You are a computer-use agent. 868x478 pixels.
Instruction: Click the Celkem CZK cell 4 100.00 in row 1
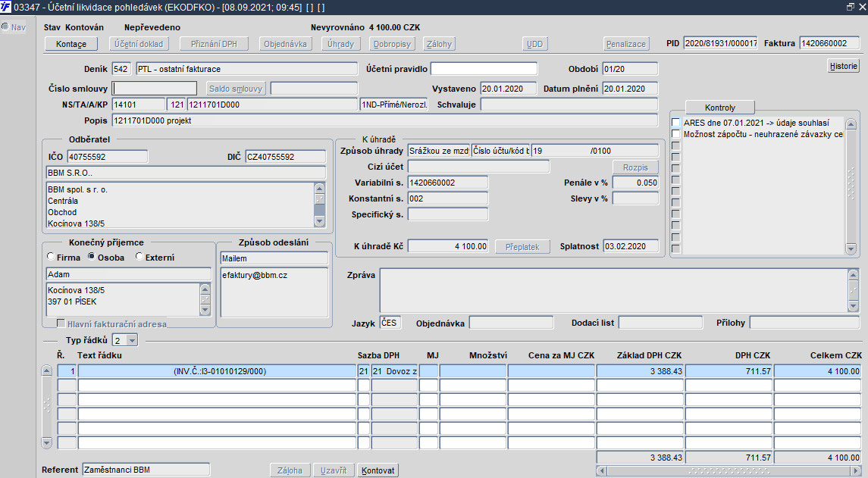[817, 371]
